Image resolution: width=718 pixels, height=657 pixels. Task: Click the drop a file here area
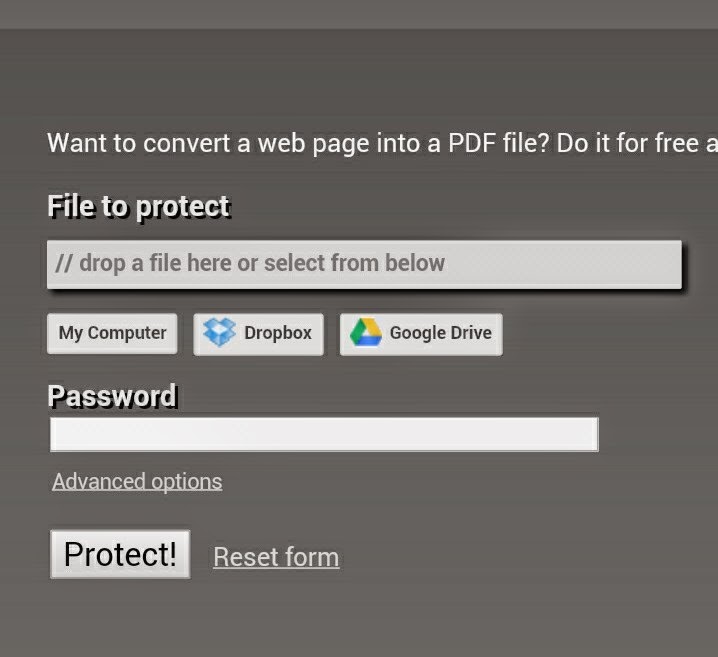click(x=364, y=265)
